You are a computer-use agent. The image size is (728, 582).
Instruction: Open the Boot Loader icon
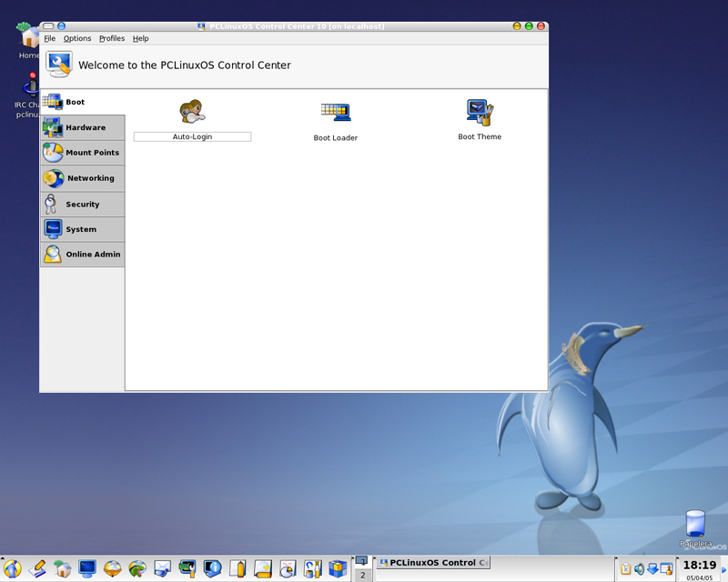click(x=336, y=113)
